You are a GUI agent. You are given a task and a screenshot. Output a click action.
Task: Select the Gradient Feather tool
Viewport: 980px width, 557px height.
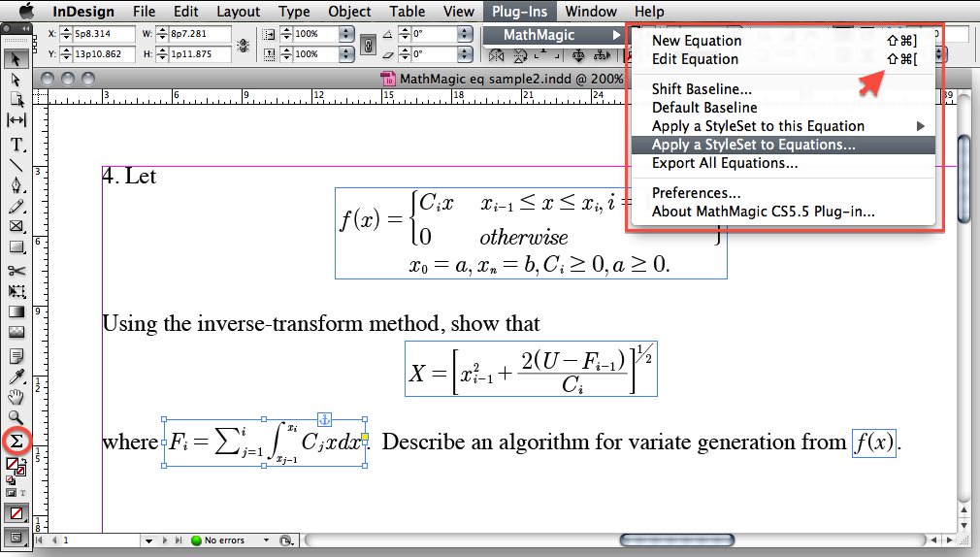(x=16, y=332)
